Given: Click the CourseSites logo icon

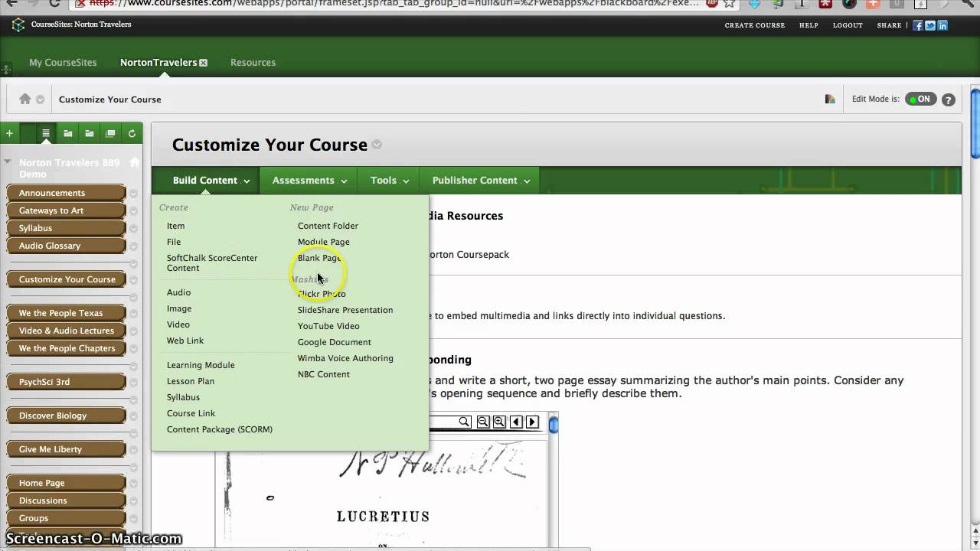Looking at the screenshot, I should (x=18, y=24).
